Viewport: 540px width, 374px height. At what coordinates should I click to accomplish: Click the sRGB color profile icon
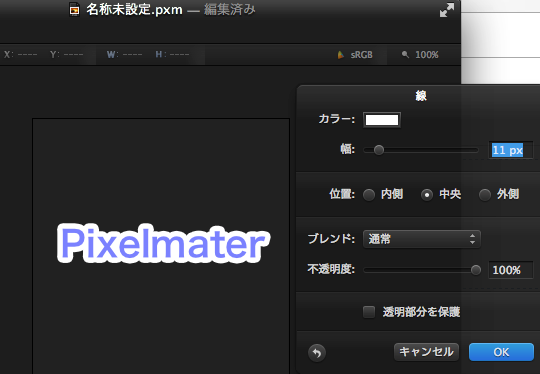point(341,55)
